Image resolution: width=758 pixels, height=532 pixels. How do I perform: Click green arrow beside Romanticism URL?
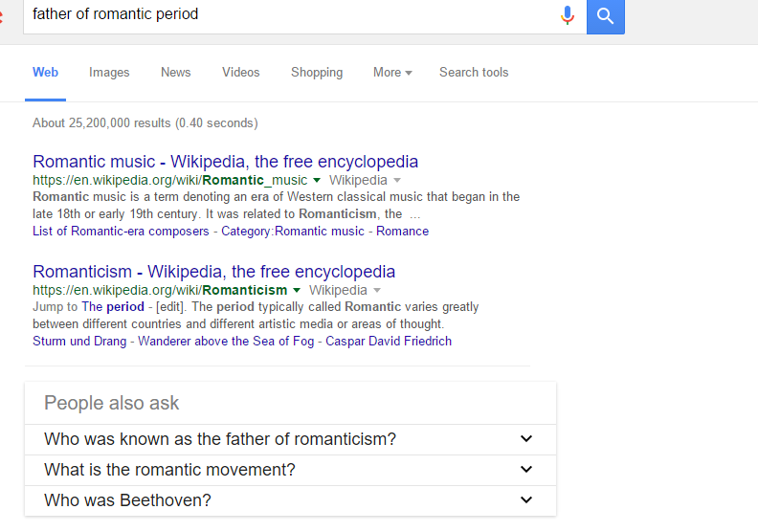tap(297, 291)
